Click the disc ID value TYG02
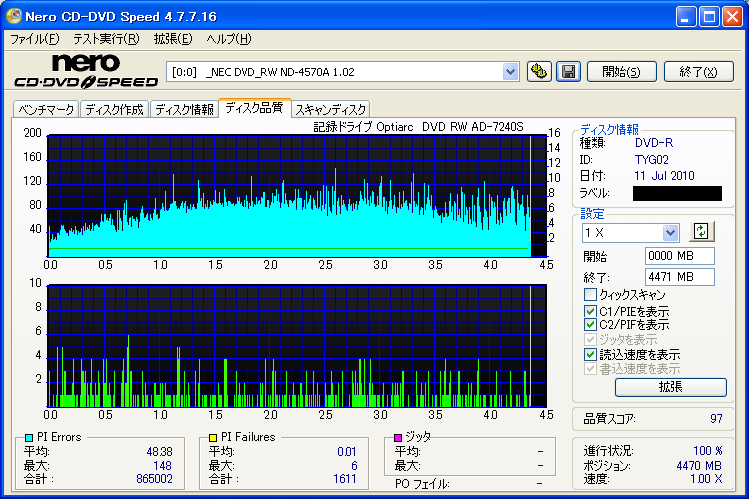749x499 pixels. (652, 159)
